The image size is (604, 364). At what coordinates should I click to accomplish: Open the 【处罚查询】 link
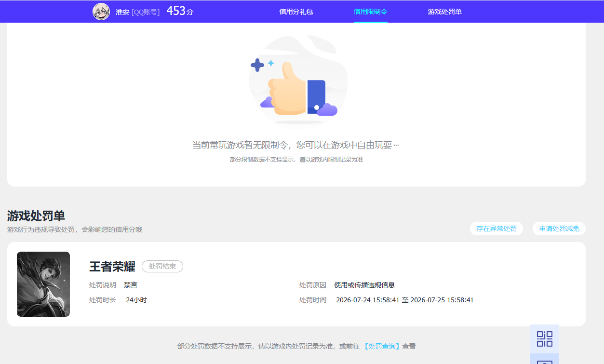click(x=382, y=346)
